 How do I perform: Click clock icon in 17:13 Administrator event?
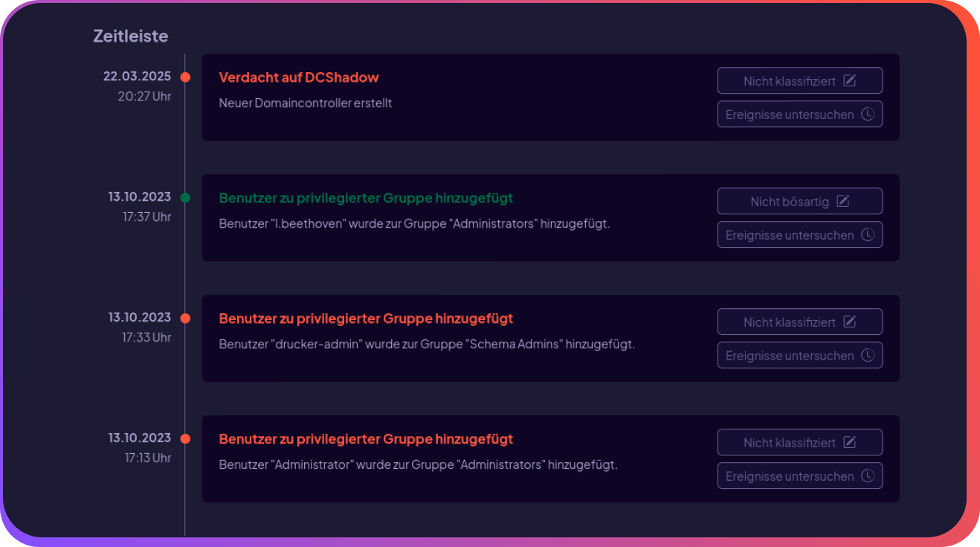[867, 476]
